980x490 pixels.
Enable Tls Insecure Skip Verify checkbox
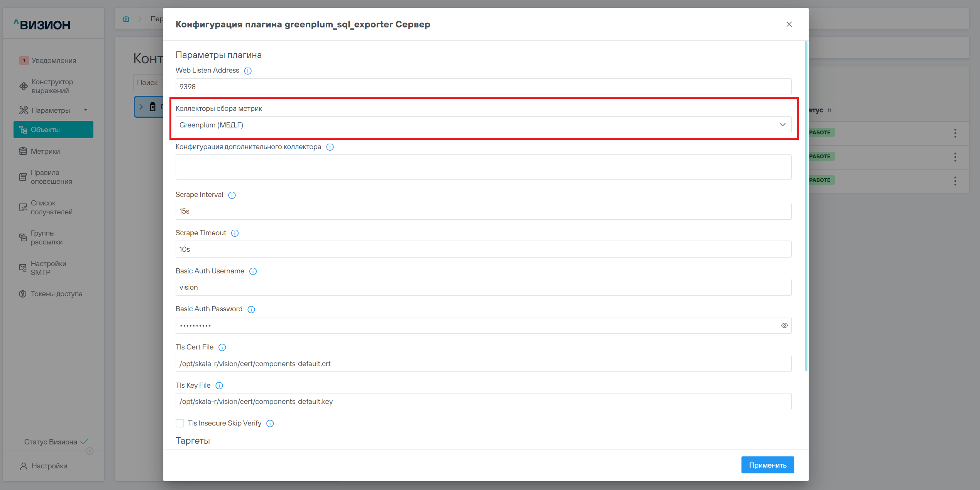pyautogui.click(x=180, y=423)
